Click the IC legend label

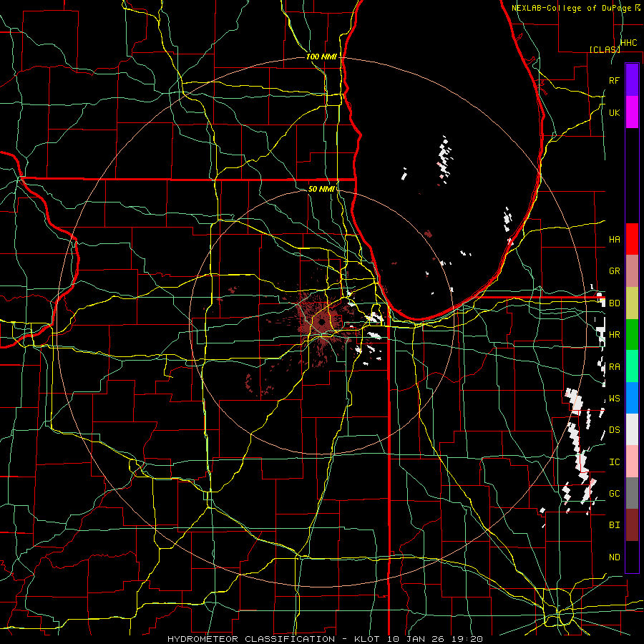(x=614, y=462)
